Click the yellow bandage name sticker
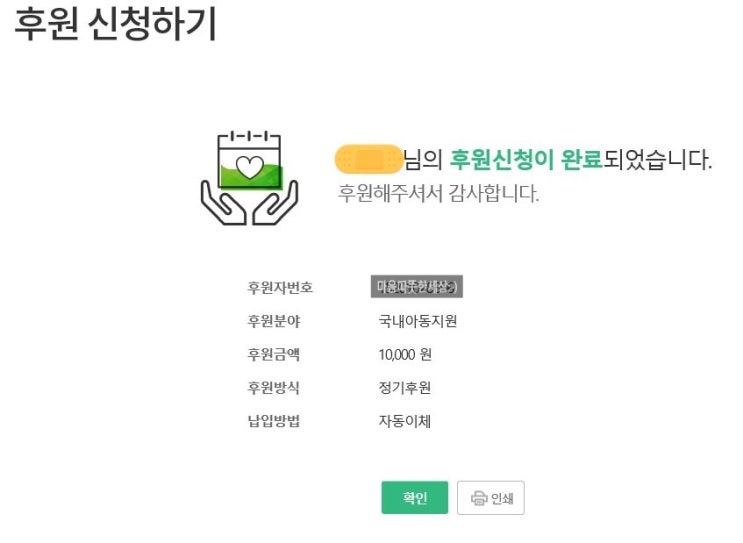743x543 pixels. tap(368, 158)
